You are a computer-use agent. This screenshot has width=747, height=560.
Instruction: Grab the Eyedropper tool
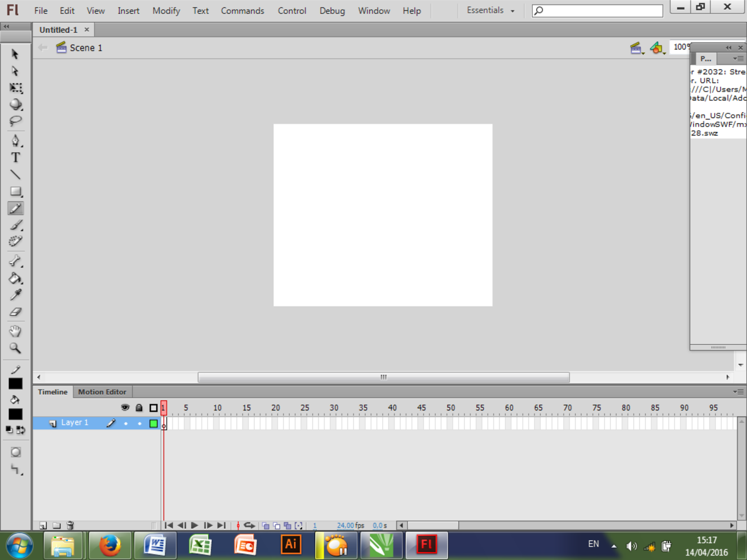(15, 295)
